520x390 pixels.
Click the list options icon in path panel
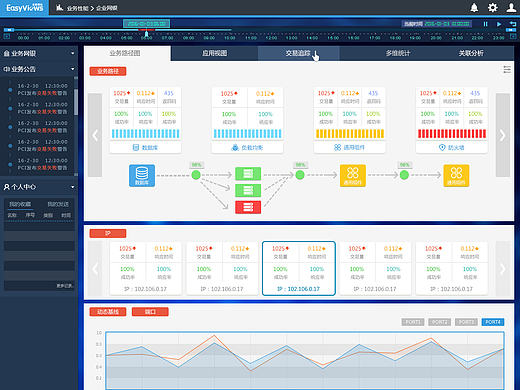pyautogui.click(x=507, y=69)
